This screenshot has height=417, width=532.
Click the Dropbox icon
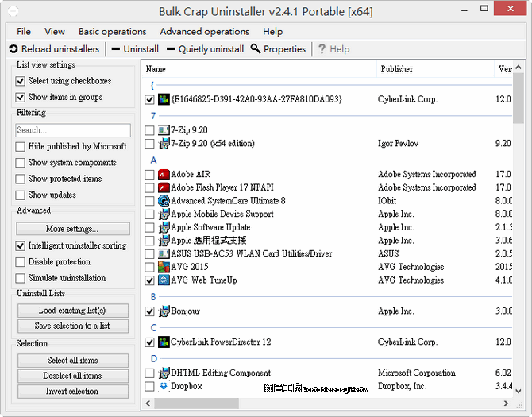[x=164, y=386]
